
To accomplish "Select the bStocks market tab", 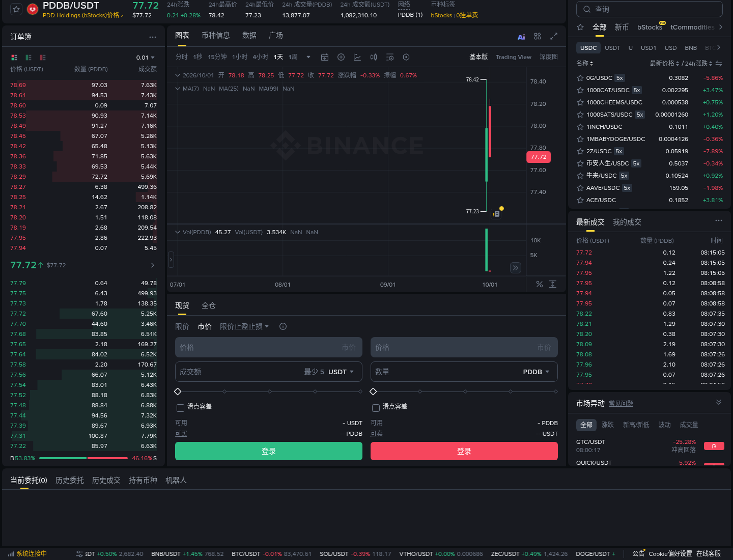I will tap(650, 27).
